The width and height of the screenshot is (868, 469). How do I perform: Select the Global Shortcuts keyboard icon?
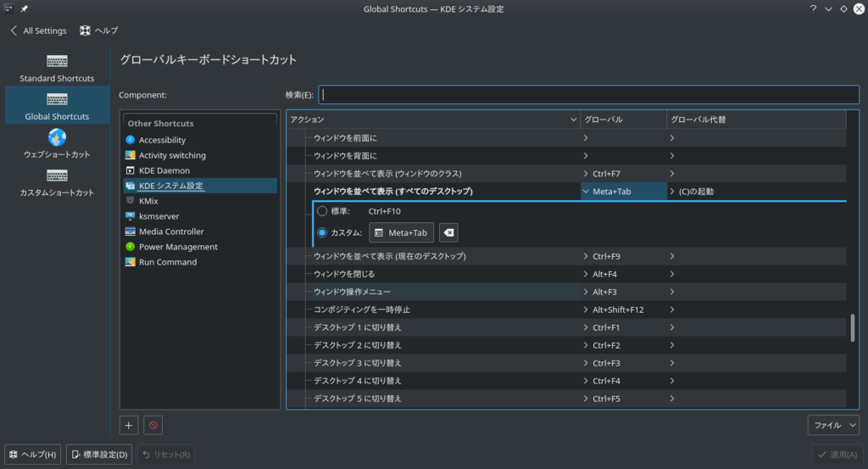57,99
